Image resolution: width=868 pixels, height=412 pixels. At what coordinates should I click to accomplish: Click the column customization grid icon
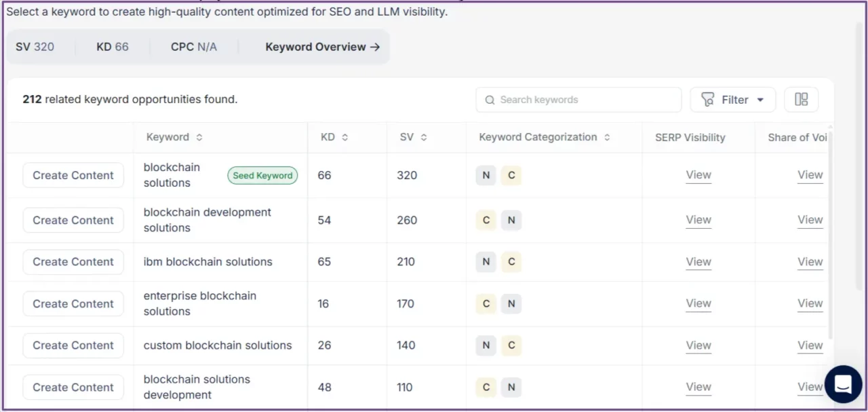(x=801, y=99)
